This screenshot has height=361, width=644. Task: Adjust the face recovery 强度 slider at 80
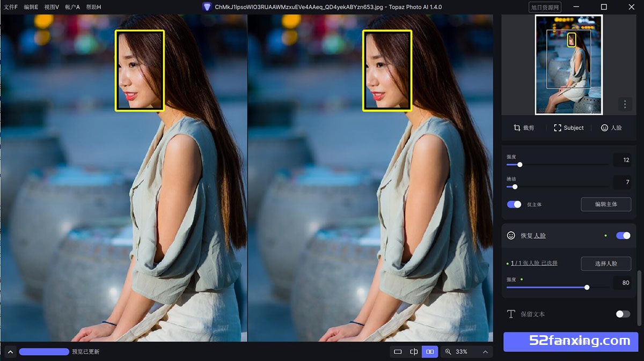click(587, 288)
